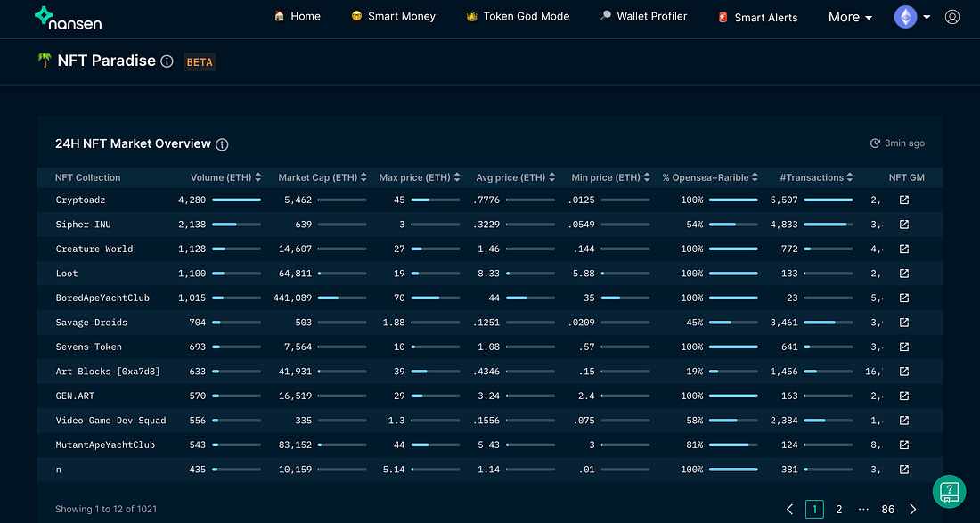Click BoredApeYachtClub market cap value 441,089

click(x=292, y=298)
